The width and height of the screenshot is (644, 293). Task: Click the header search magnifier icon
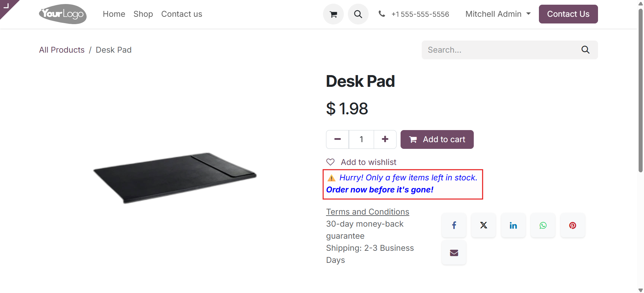[x=358, y=14]
